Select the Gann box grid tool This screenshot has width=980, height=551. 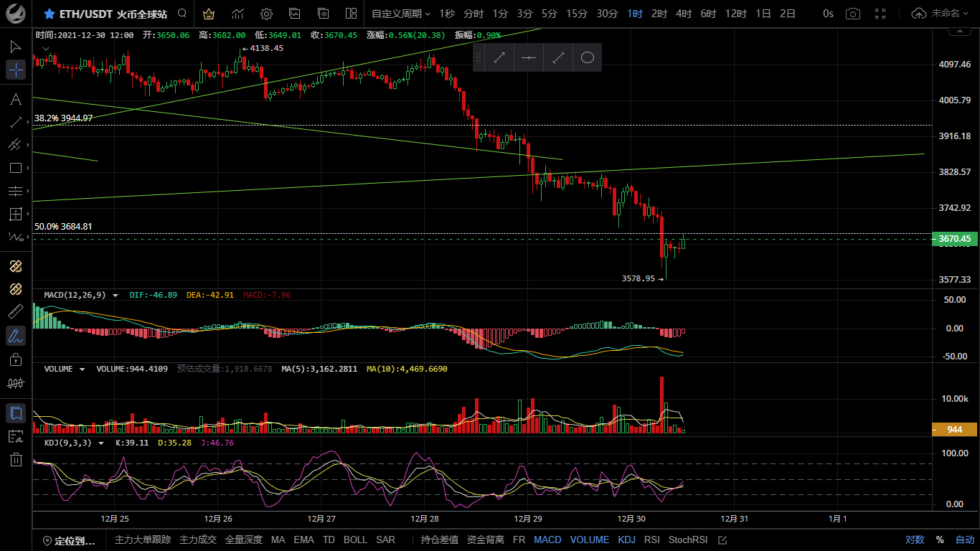tap(16, 214)
